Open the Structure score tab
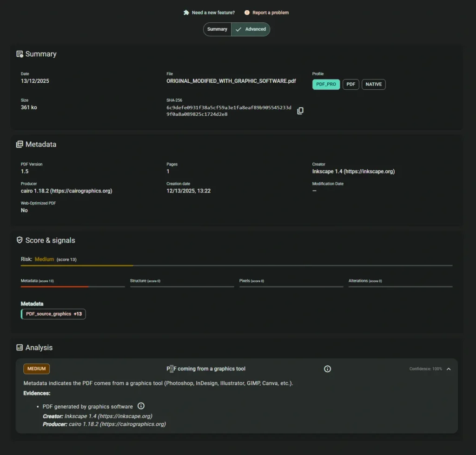 [x=145, y=281]
